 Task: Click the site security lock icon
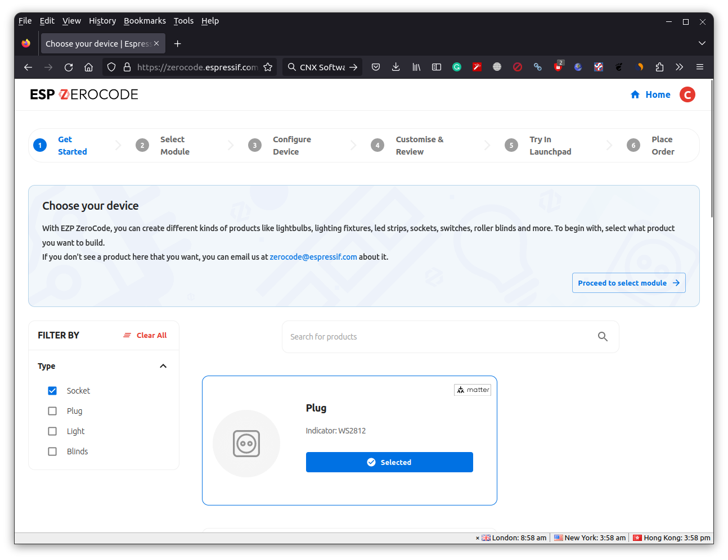pos(127,67)
